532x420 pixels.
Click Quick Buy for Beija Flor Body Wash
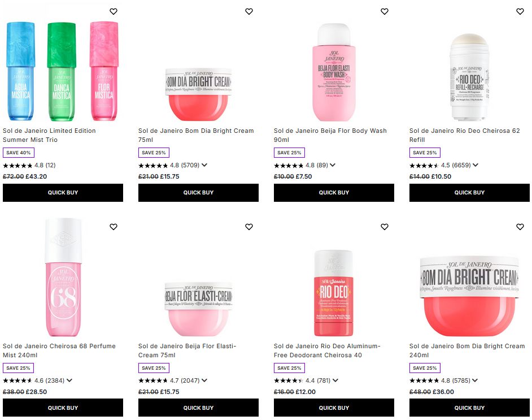coord(334,192)
